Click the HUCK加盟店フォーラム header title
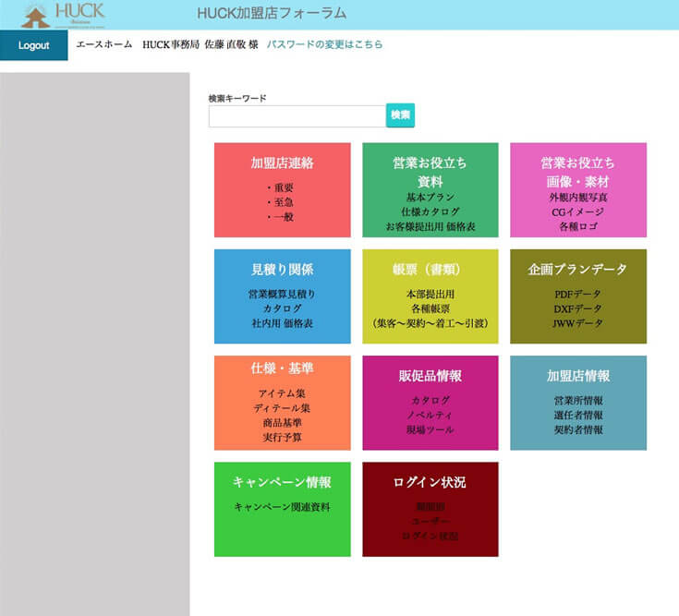The image size is (679, 616). pos(272,14)
